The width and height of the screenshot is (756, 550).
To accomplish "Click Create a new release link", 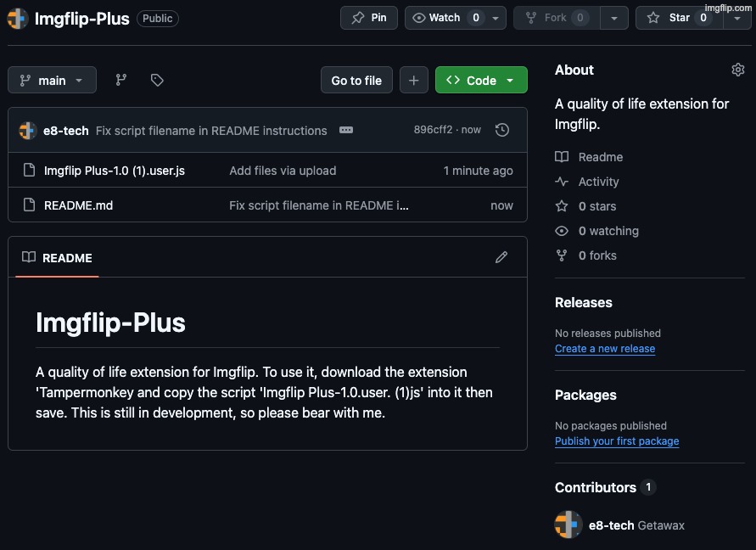I will click(605, 349).
